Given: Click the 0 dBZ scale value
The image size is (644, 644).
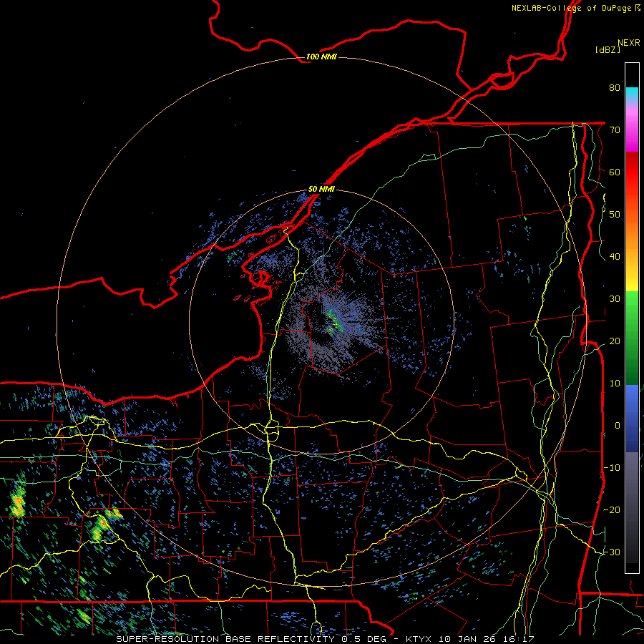Looking at the screenshot, I should [618, 426].
